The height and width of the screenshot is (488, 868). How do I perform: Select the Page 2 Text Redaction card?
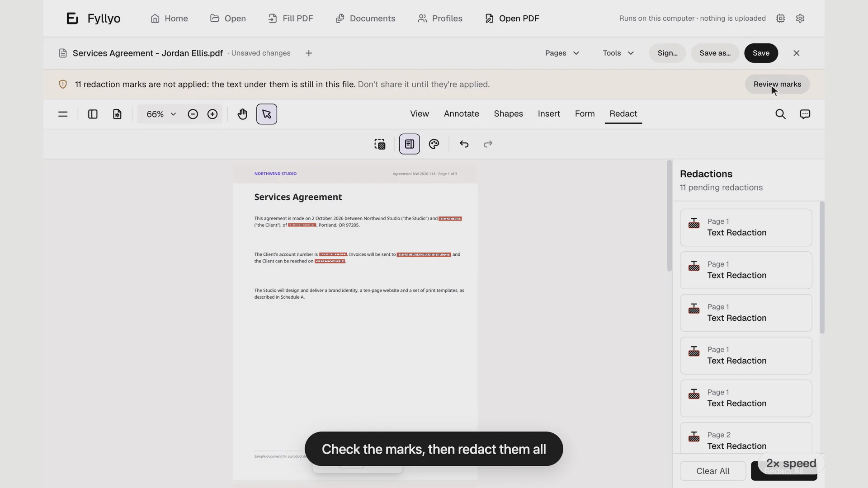click(746, 439)
